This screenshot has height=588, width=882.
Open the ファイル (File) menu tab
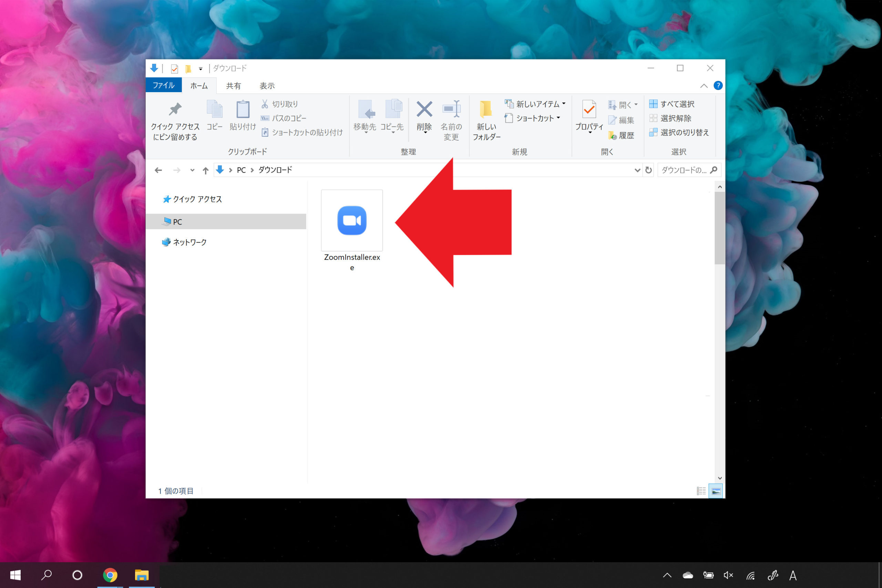coord(164,85)
